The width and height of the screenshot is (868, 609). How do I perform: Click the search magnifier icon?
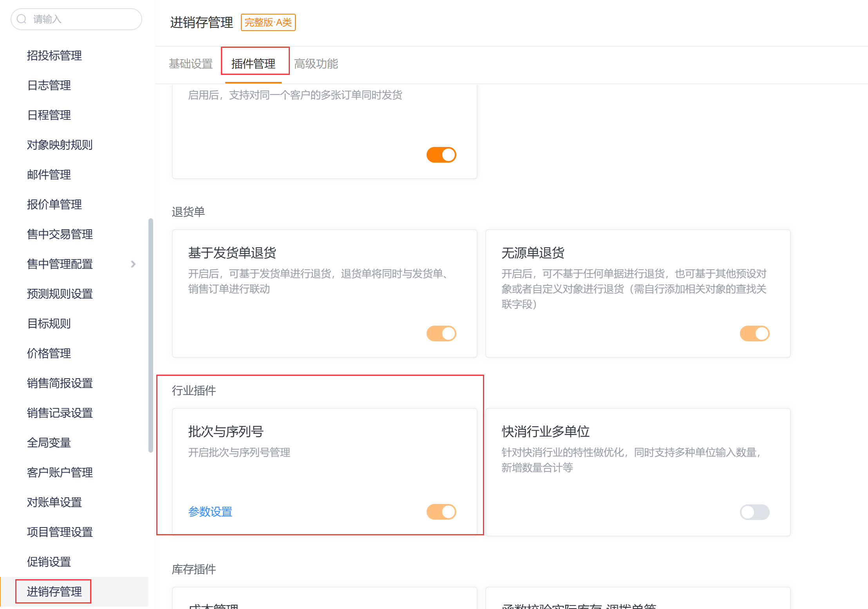22,19
